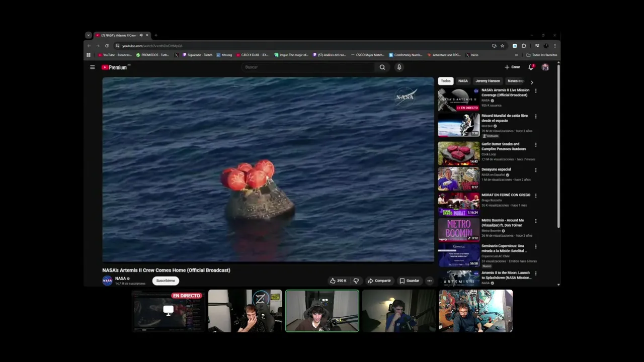Open the Todos los favoritos folder
Screen dimensions: 644x362
pos(541,55)
